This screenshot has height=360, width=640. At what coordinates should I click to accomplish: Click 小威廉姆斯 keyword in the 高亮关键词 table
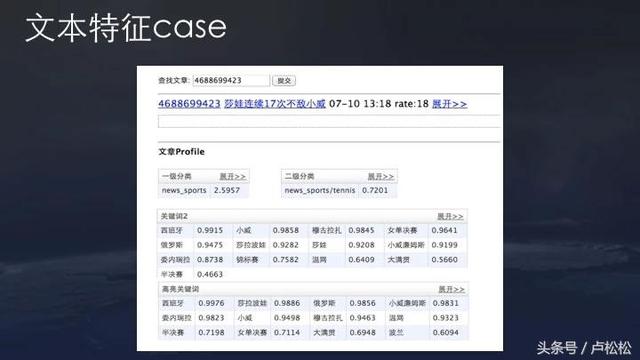tap(407, 303)
